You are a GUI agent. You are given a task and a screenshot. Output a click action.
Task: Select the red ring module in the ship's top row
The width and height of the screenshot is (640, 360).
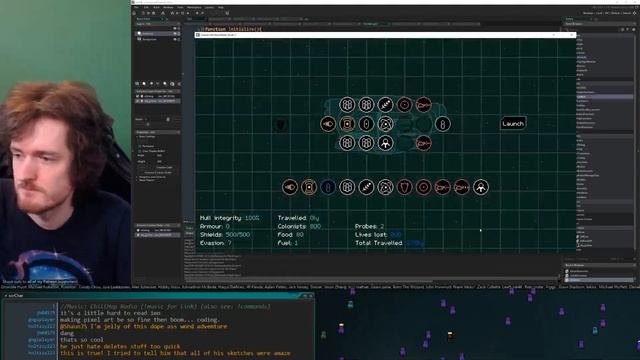(x=404, y=104)
